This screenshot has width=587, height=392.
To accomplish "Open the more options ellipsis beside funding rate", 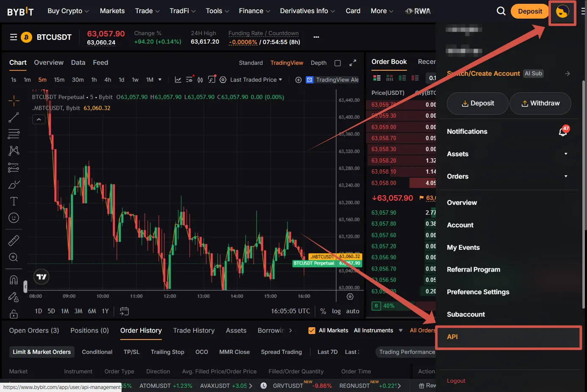I will pyautogui.click(x=316, y=37).
